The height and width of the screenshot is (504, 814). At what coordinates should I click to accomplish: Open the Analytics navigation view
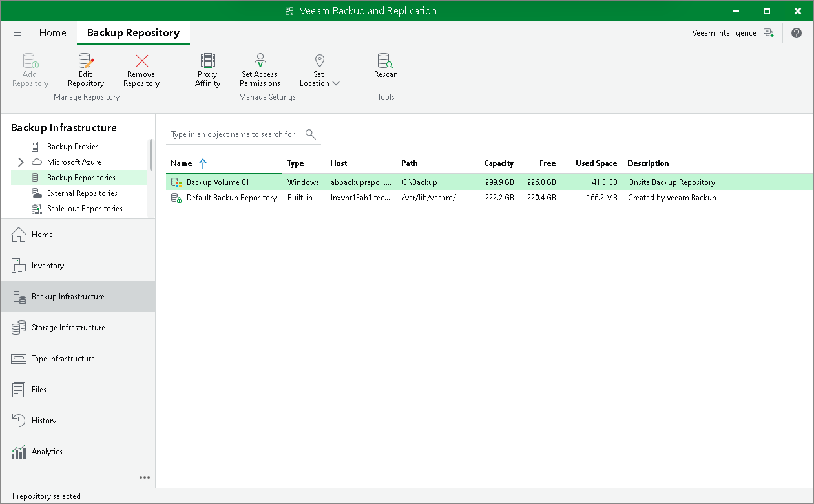78,452
